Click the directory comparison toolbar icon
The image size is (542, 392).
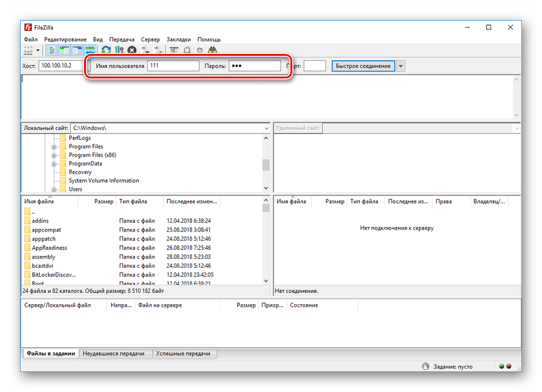(187, 50)
